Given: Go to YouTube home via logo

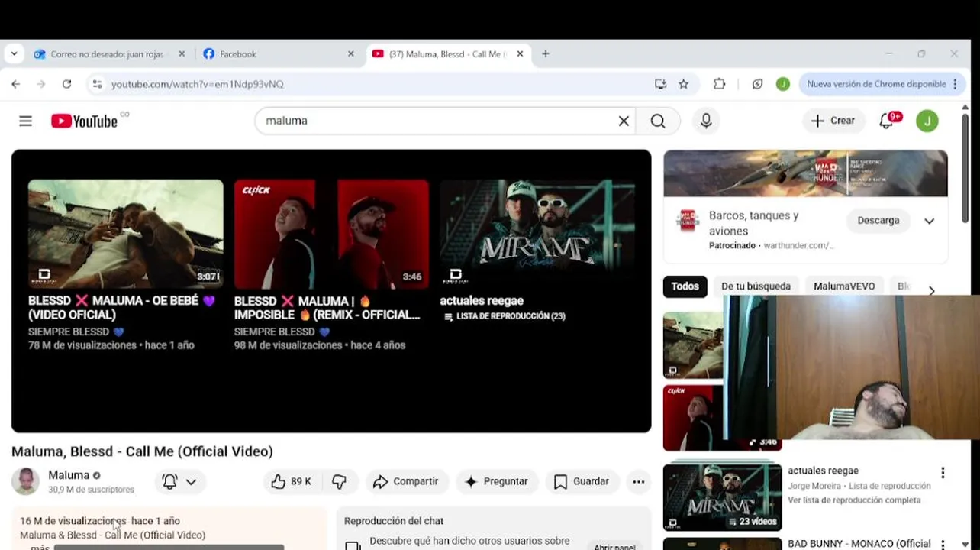Looking at the screenshot, I should (x=85, y=121).
